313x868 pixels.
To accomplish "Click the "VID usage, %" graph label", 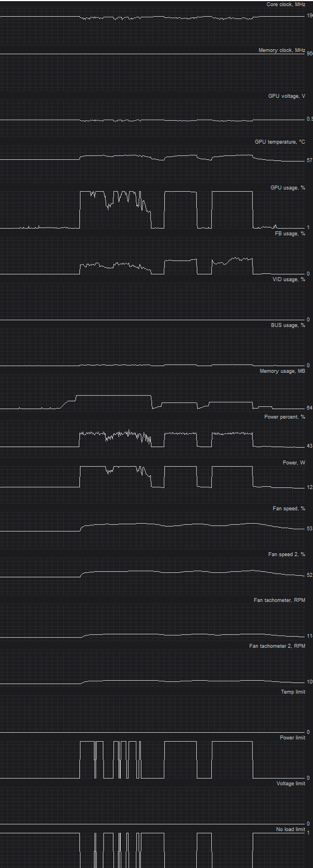I will (x=288, y=279).
